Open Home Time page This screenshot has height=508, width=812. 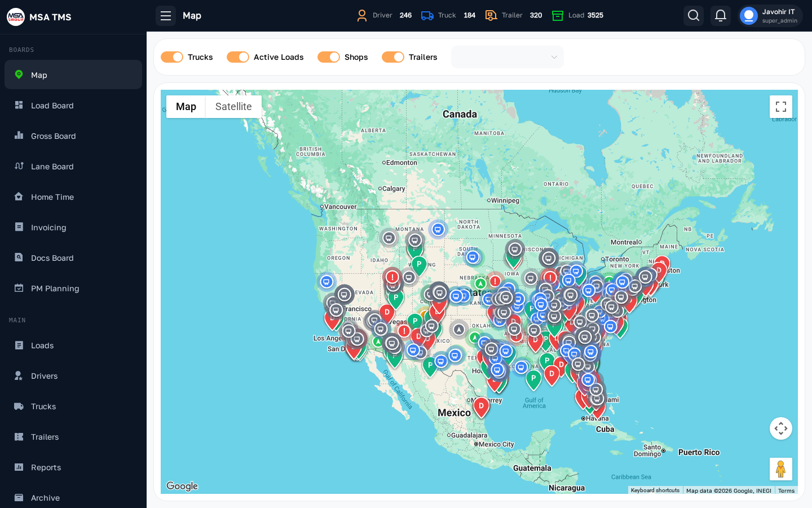point(73,196)
